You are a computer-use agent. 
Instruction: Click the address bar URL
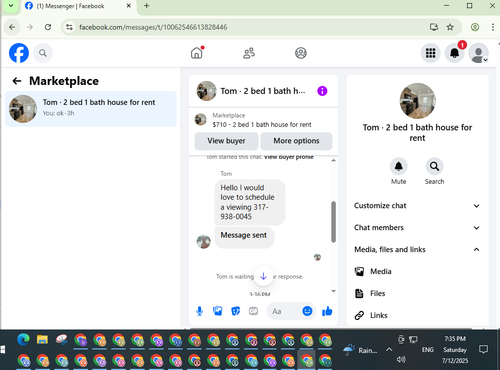pyautogui.click(x=153, y=27)
